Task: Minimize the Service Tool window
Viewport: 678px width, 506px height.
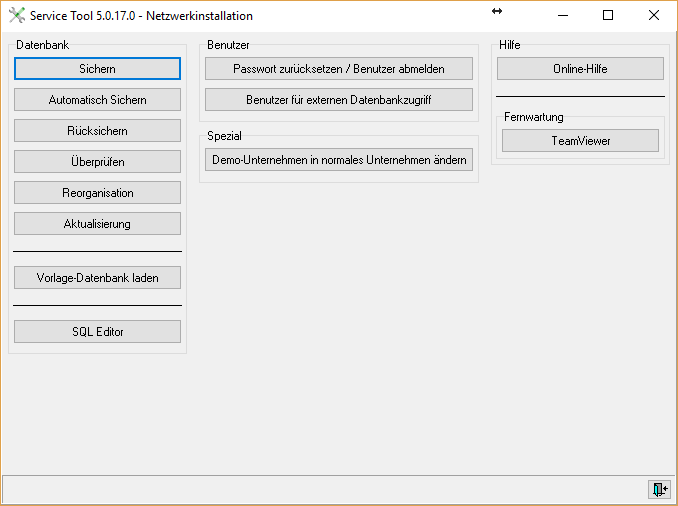Action: pos(562,16)
